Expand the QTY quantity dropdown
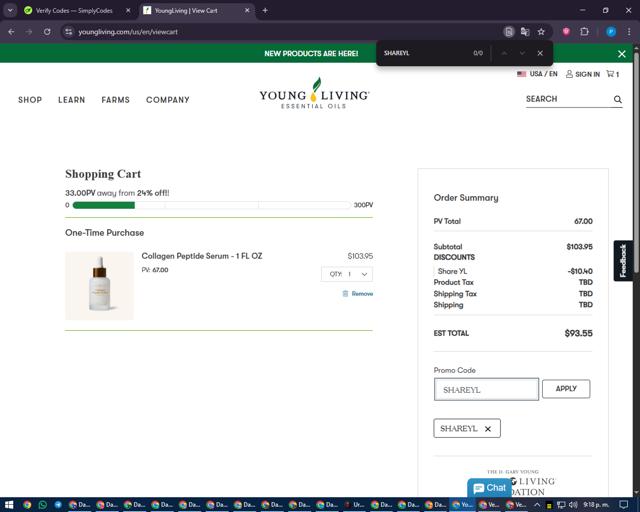This screenshot has height=512, width=640. point(347,274)
